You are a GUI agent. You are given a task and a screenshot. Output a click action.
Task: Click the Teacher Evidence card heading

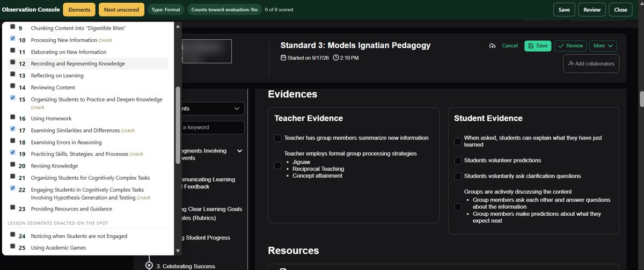[309, 118]
